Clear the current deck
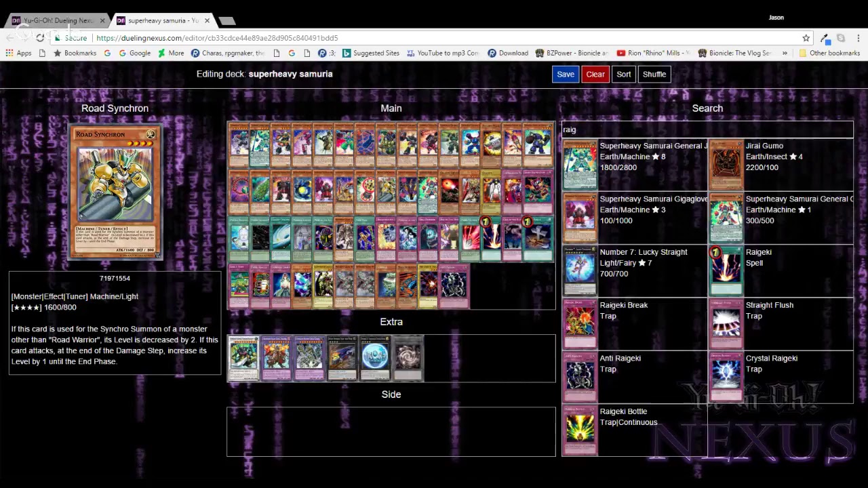868x488 pixels. tap(595, 75)
